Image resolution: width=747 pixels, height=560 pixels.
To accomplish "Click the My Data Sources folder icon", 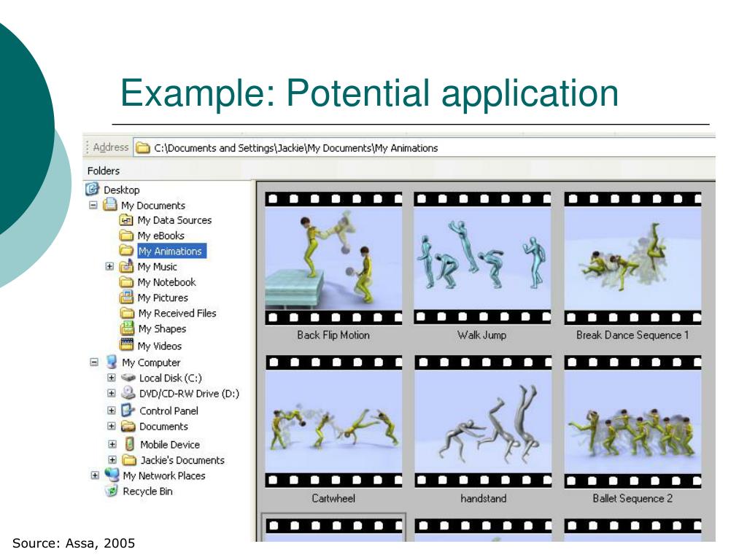I will [126, 220].
